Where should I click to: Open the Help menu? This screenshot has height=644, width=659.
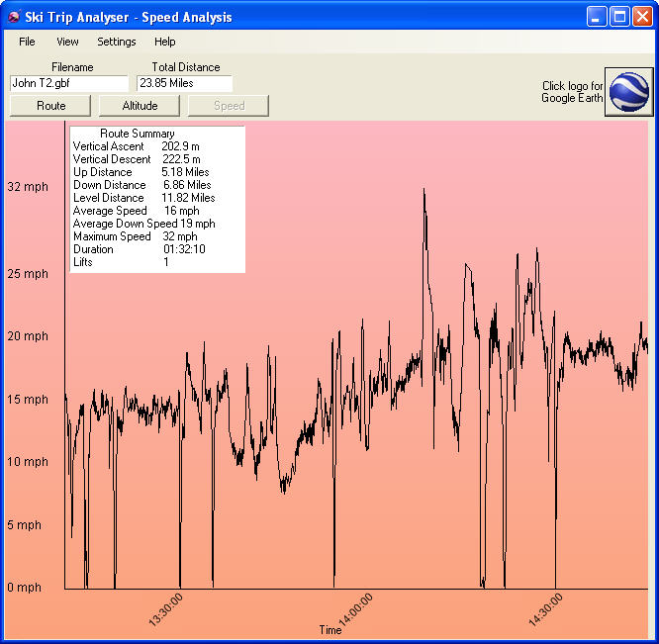click(165, 42)
